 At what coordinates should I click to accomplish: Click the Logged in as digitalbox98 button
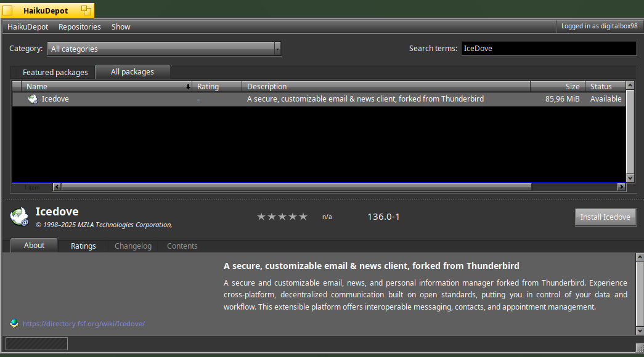point(599,26)
